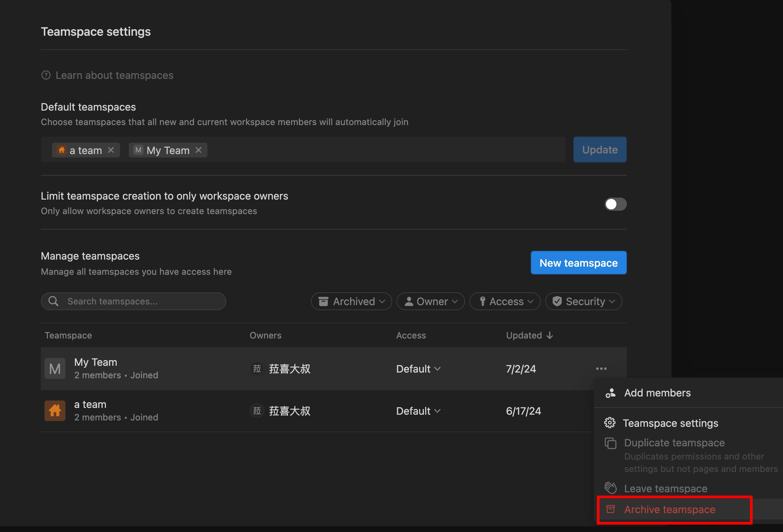Click the help icon beside Learn about teamspaces
The width and height of the screenshot is (783, 532).
click(x=46, y=75)
